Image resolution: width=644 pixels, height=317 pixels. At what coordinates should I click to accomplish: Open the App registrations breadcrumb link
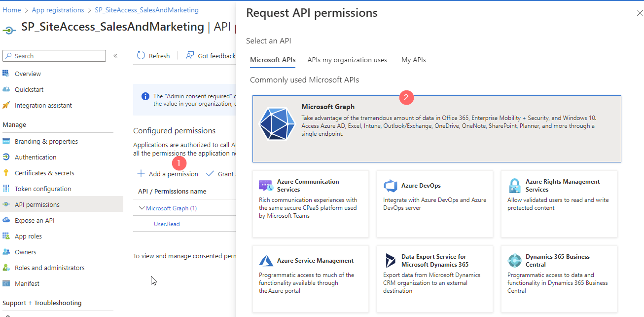58,9
